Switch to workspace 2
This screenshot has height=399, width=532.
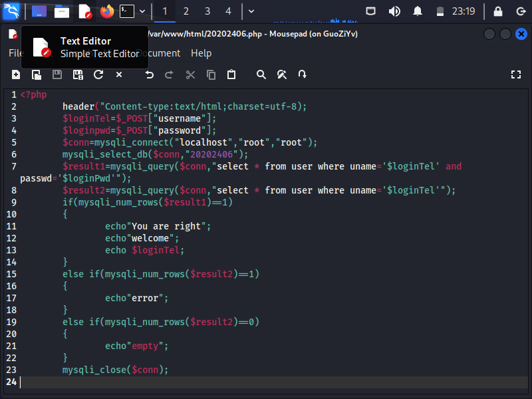186,11
